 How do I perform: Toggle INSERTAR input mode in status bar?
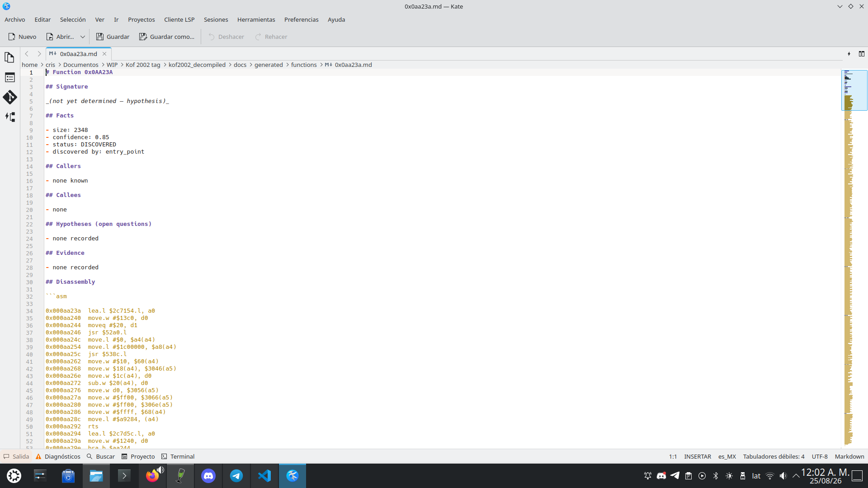(x=698, y=456)
